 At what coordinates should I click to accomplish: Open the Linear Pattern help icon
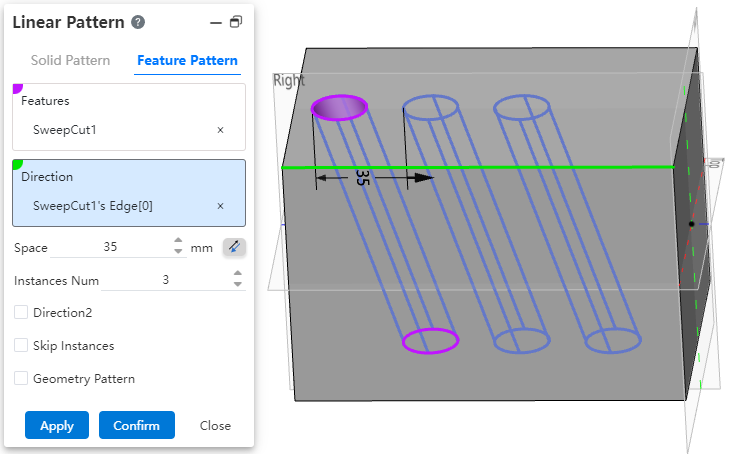point(138,22)
